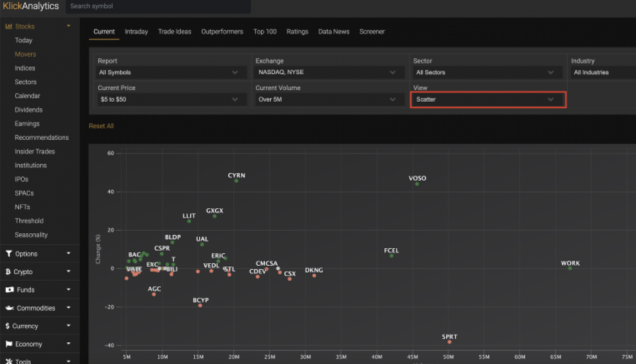Open Today in the sidebar
The height and width of the screenshot is (364, 636).
tap(23, 40)
